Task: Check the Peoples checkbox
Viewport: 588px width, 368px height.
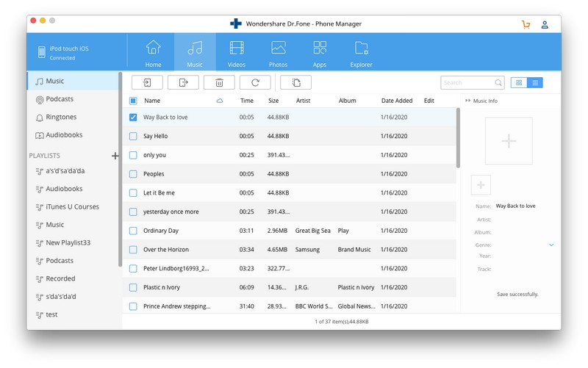Action: click(133, 174)
